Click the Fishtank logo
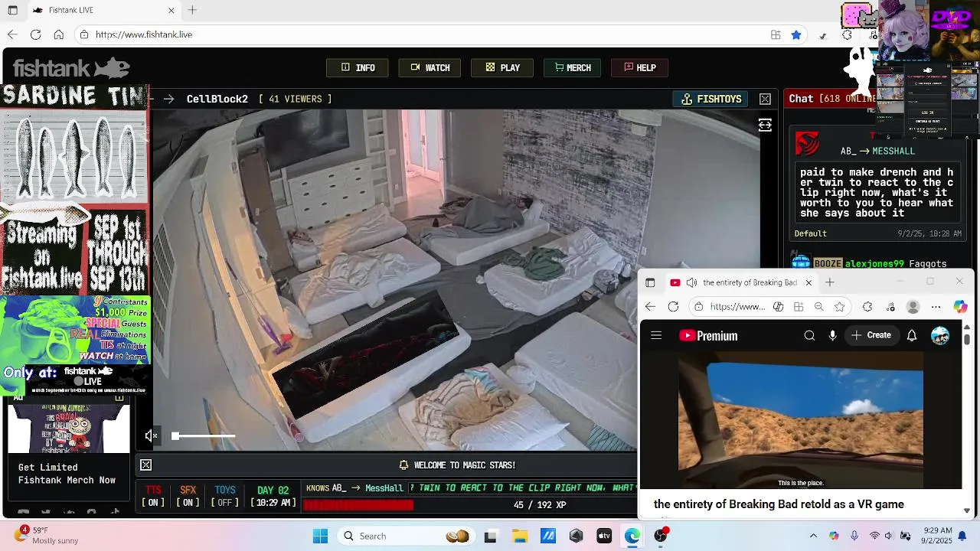This screenshot has width=980, height=551. [71, 69]
